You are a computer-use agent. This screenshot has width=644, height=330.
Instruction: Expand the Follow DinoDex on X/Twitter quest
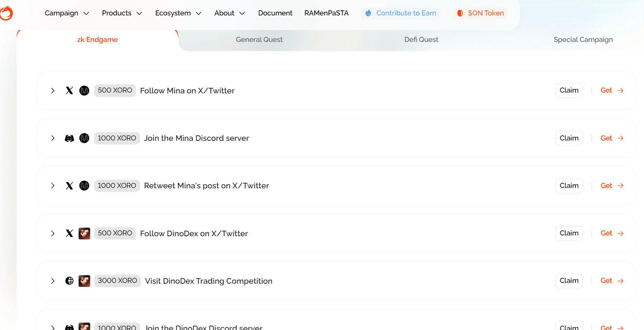pyautogui.click(x=53, y=233)
